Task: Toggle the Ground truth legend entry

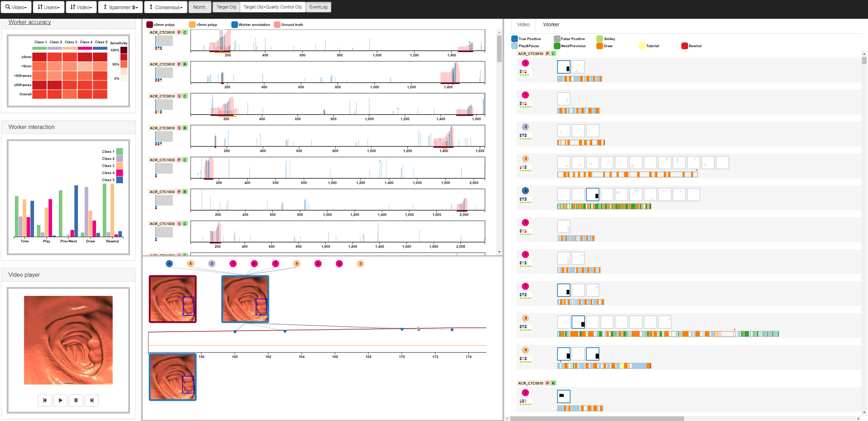Action: pos(288,25)
